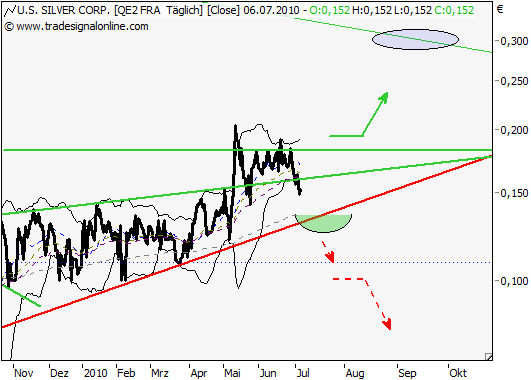Select the short dashed red arrow
The image size is (531, 380).
point(328,252)
